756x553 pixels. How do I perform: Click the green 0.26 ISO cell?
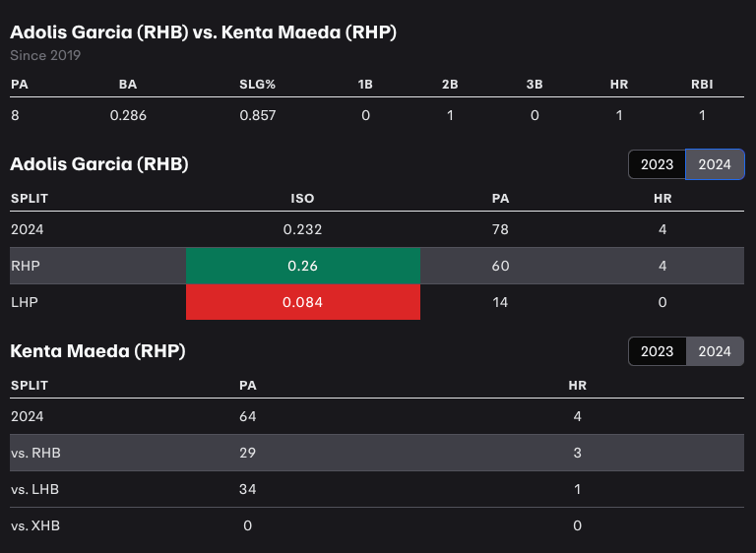pos(303,266)
